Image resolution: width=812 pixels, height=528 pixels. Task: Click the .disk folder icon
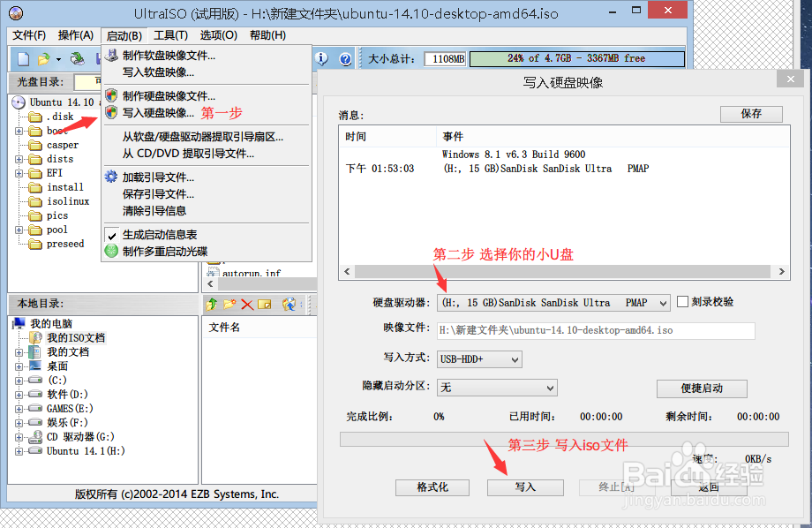point(35,117)
